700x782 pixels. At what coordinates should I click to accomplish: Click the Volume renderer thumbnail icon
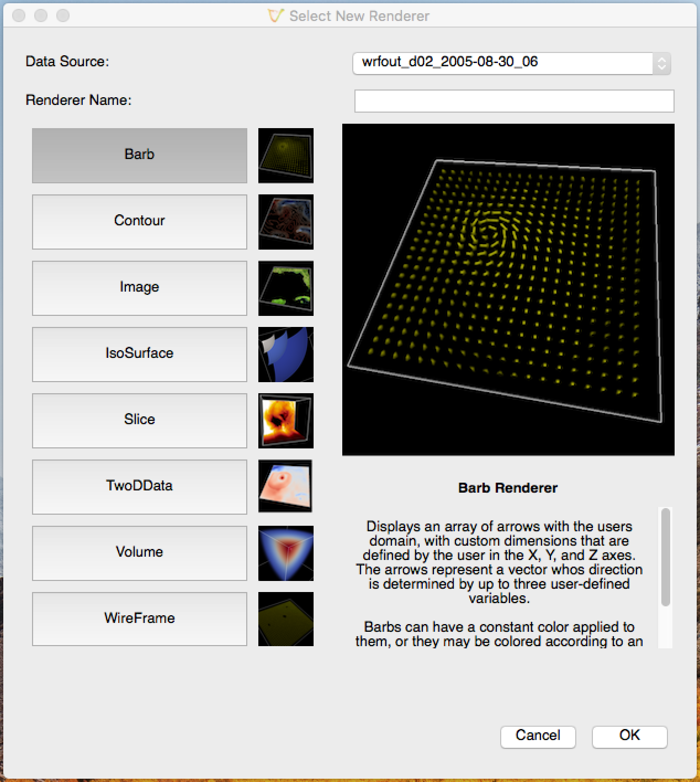coord(285,553)
